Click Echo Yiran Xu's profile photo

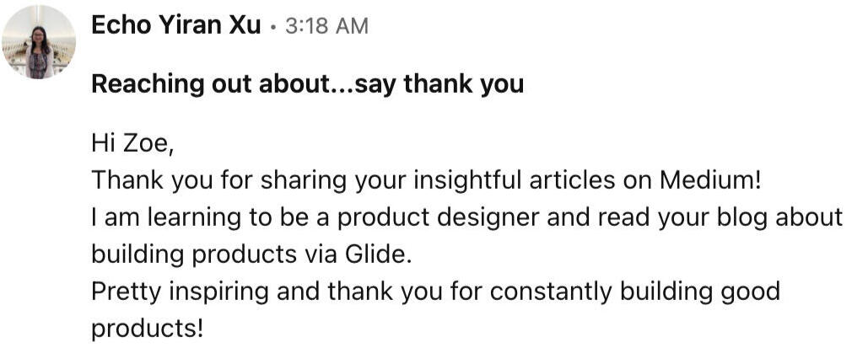pos(40,42)
